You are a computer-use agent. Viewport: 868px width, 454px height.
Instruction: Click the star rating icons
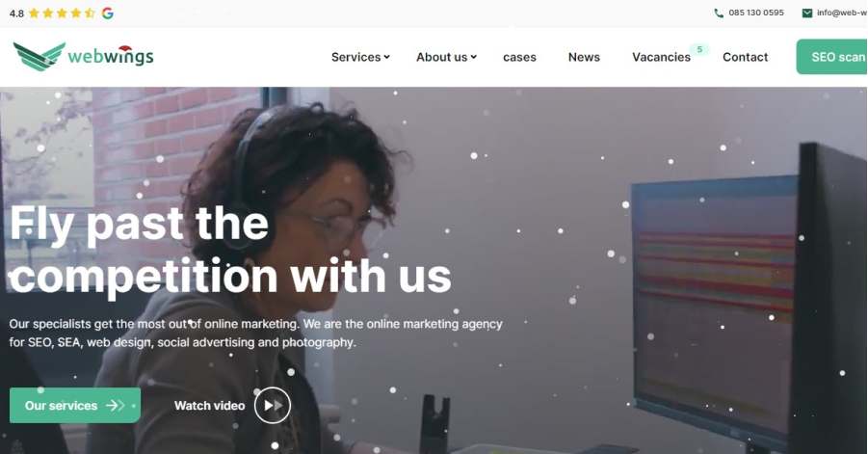point(62,13)
